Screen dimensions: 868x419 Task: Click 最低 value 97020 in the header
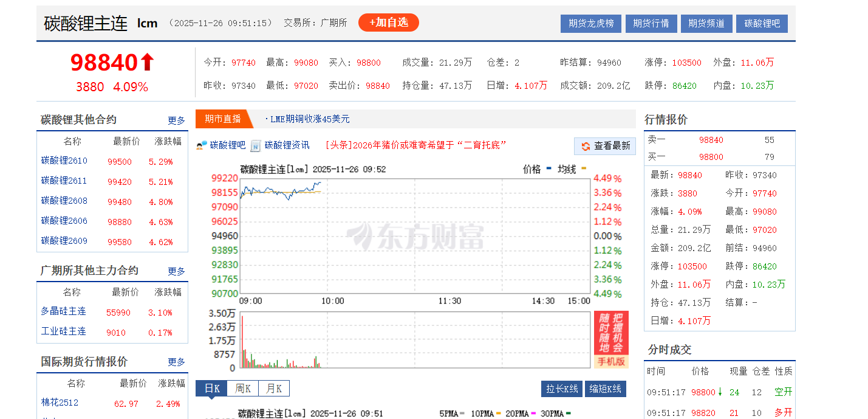click(x=306, y=86)
